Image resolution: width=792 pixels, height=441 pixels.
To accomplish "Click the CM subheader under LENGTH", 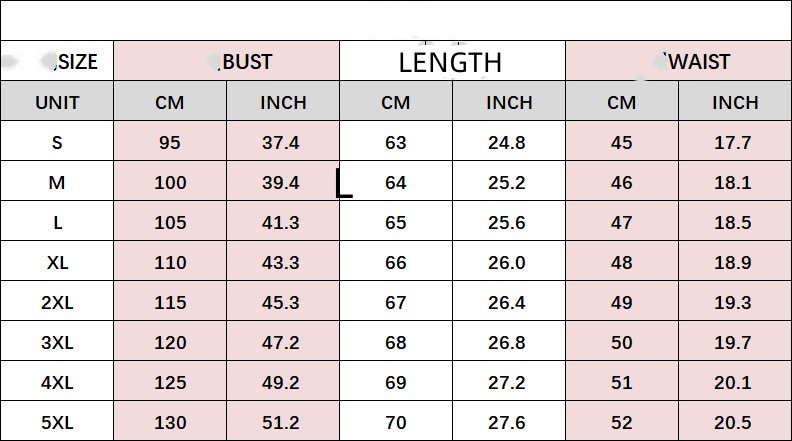I will click(x=396, y=102).
